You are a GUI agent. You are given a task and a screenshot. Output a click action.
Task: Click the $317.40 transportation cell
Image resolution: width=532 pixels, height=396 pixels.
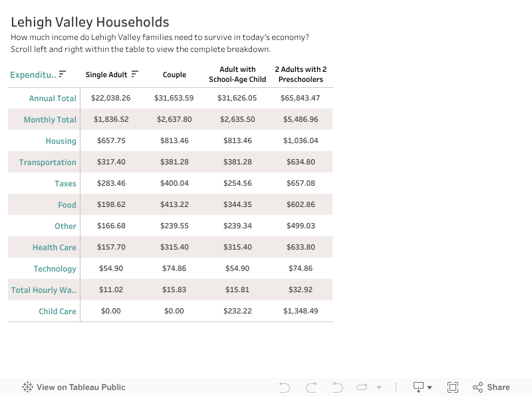[111, 162]
